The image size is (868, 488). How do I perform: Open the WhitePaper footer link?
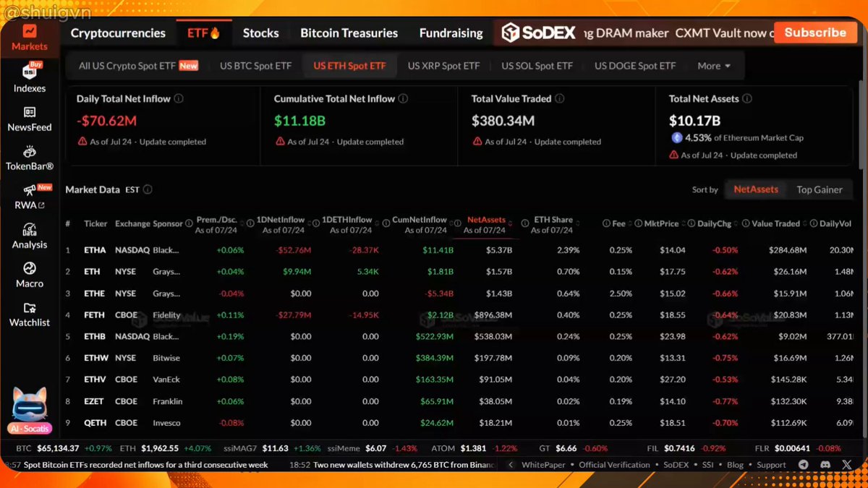point(543,465)
